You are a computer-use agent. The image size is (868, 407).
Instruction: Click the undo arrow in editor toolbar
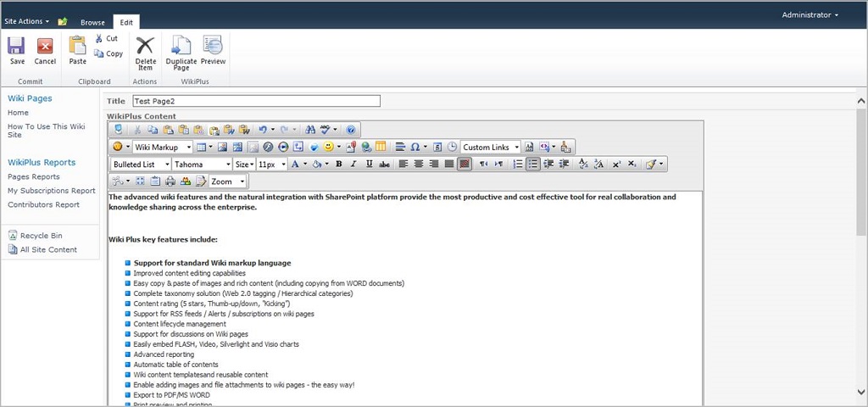tap(263, 130)
